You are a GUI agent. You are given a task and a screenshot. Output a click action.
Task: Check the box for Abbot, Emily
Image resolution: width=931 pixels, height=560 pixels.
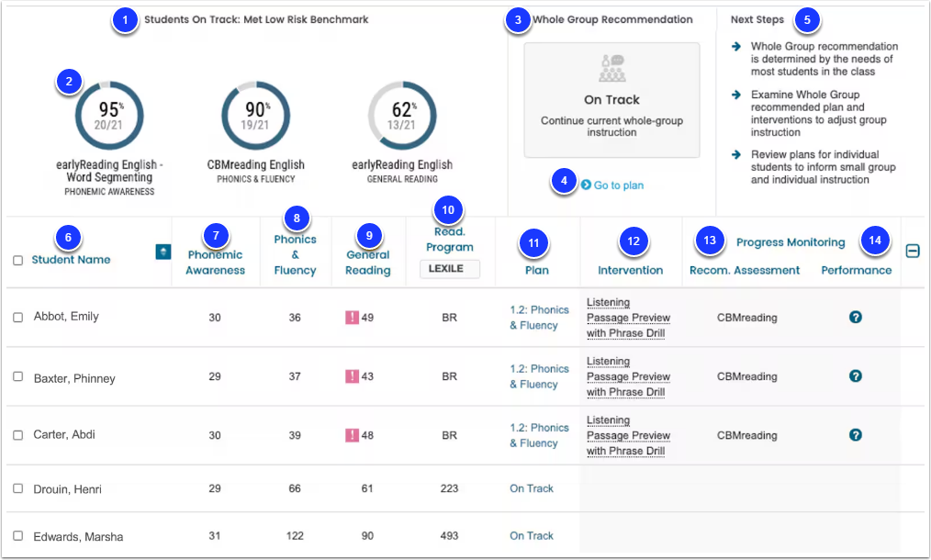(17, 317)
